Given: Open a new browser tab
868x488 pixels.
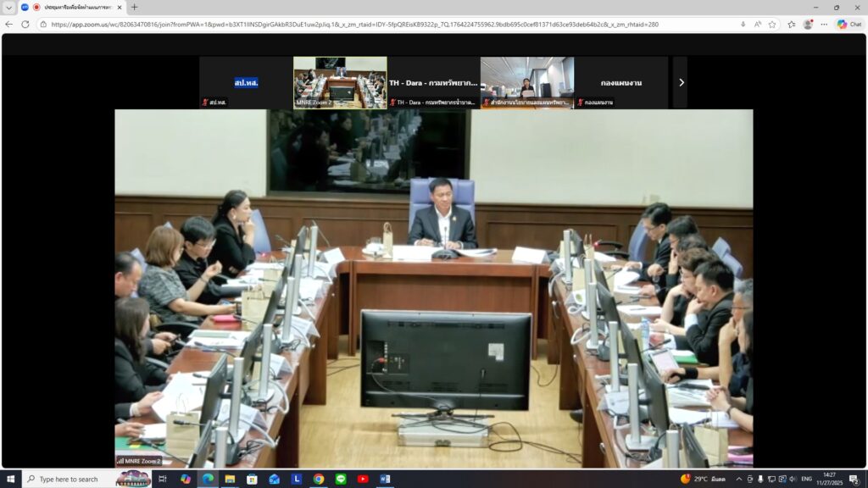Looking at the screenshot, I should tap(134, 7).
